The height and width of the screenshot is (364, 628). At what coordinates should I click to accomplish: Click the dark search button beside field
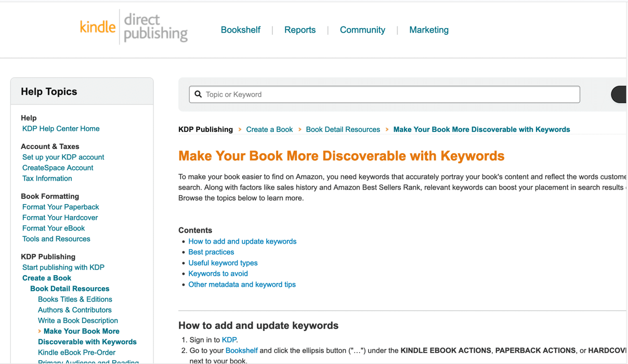click(619, 95)
